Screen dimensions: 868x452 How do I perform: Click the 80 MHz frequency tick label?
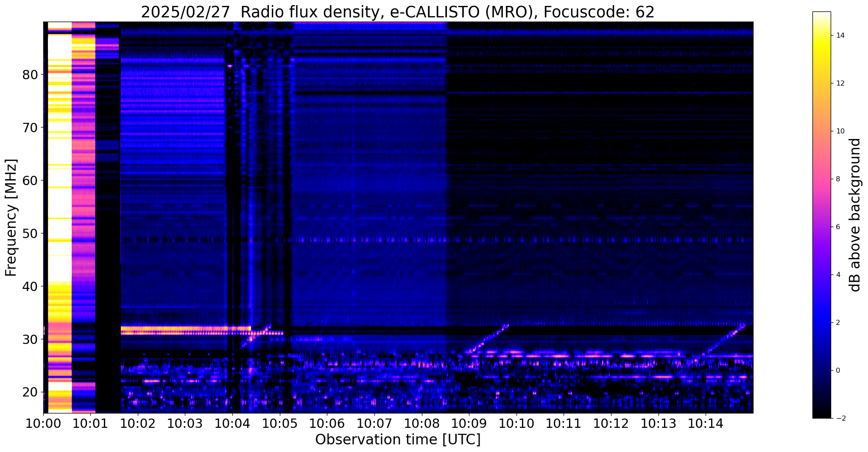[30, 74]
